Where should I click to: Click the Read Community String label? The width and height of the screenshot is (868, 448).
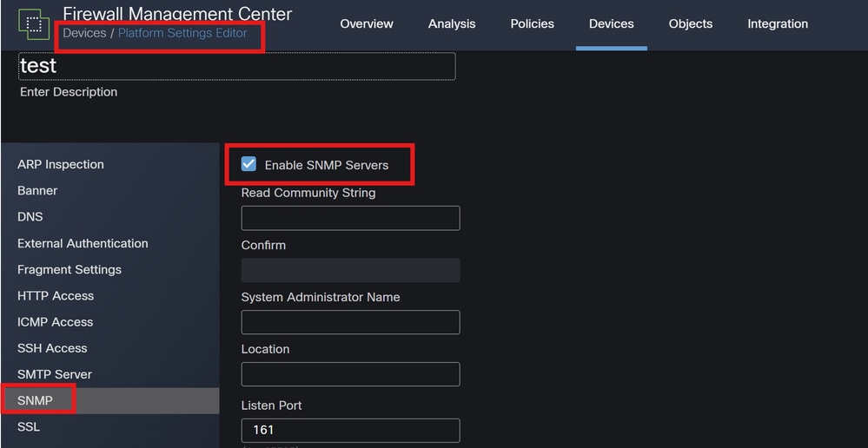tap(308, 193)
